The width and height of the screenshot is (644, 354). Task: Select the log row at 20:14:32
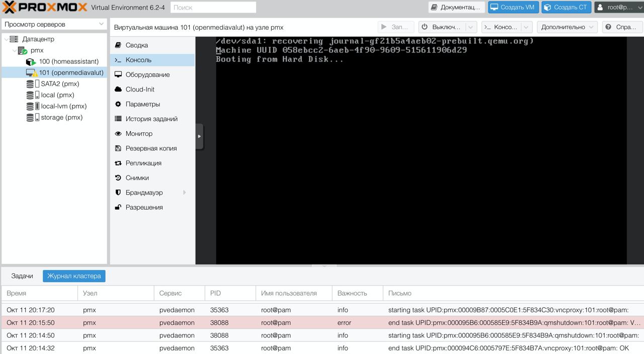click(322, 348)
